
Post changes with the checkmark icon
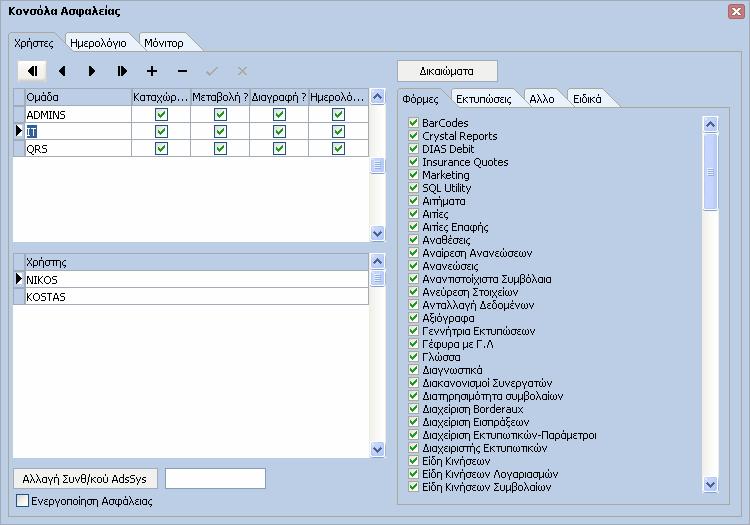tap(212, 71)
